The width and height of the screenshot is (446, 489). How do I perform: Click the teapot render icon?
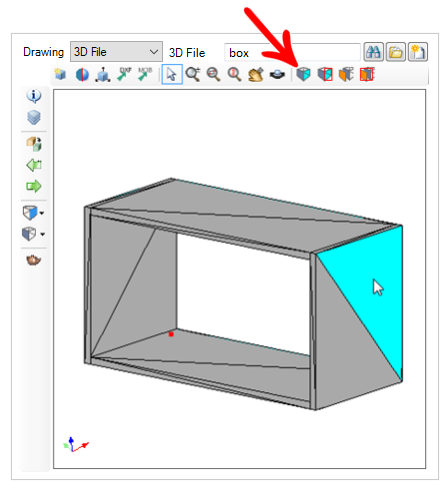tap(34, 260)
